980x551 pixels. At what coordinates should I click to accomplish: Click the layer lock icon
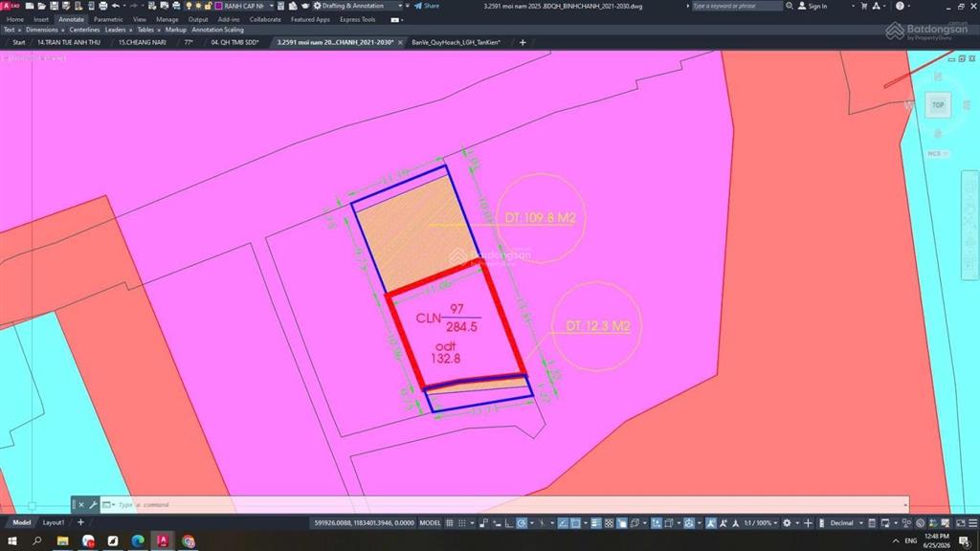[208, 6]
